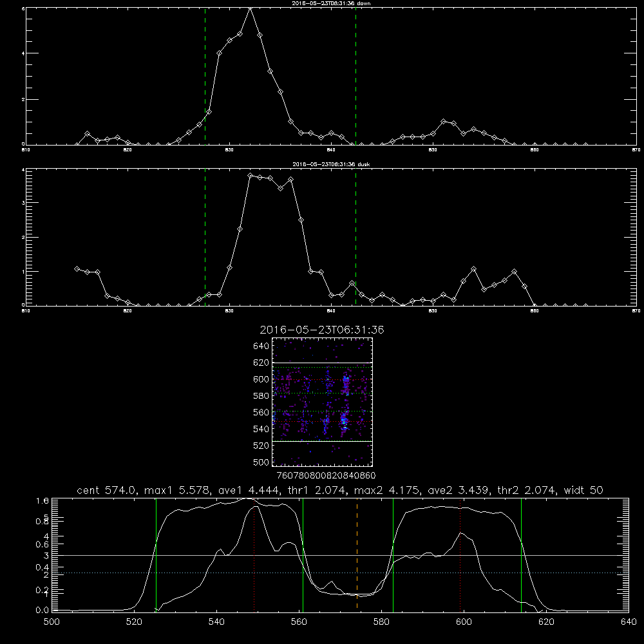Click the first dusk data point near 815
This screenshot has width=644, height=644.
click(x=77, y=269)
